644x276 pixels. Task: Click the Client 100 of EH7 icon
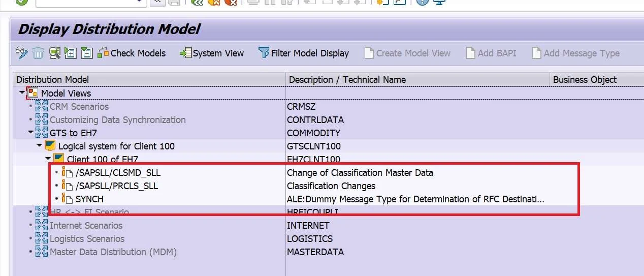[x=58, y=159]
